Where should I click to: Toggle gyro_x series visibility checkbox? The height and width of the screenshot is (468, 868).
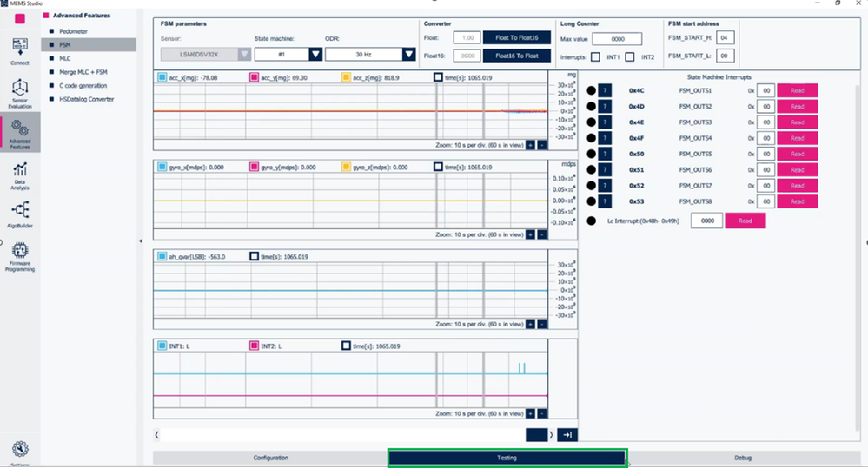pos(162,167)
